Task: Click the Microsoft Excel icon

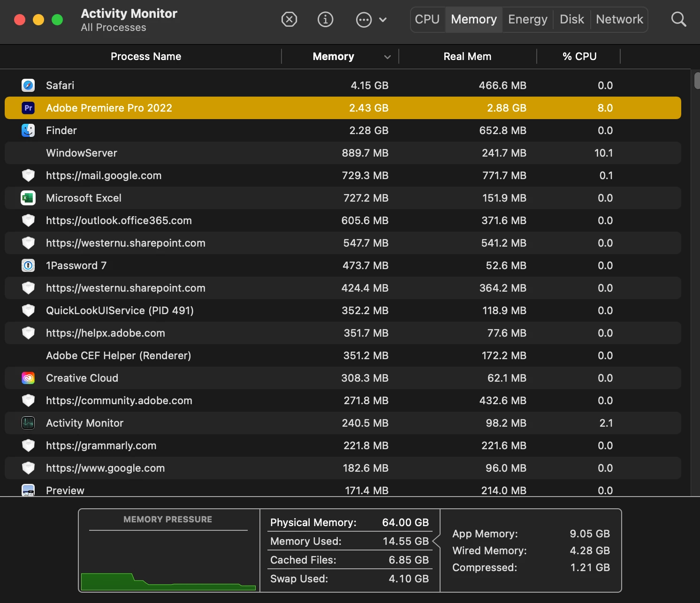Action: tap(28, 198)
